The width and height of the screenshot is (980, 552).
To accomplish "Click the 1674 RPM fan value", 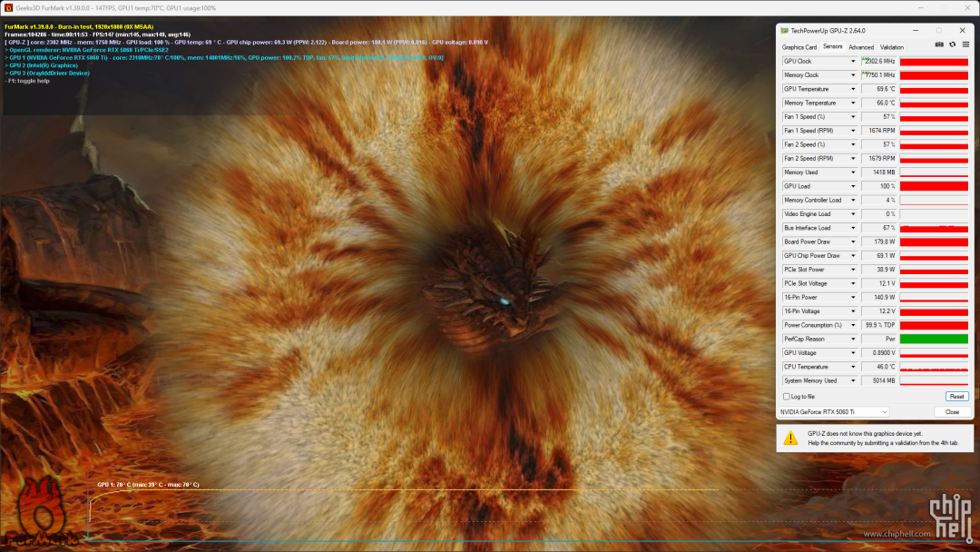I will (x=878, y=131).
